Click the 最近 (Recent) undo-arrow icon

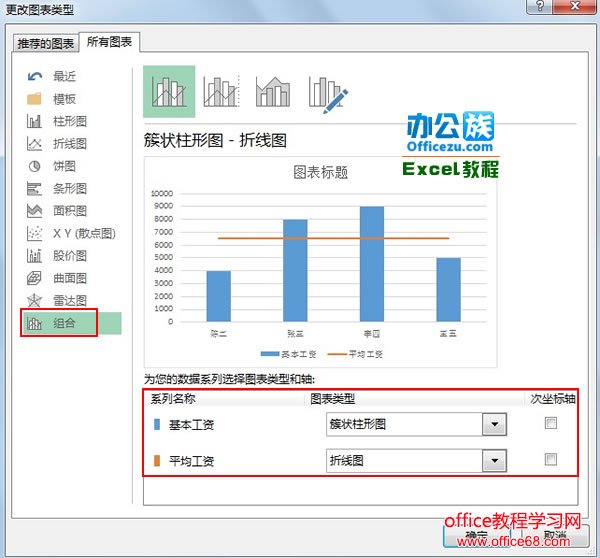[34, 77]
